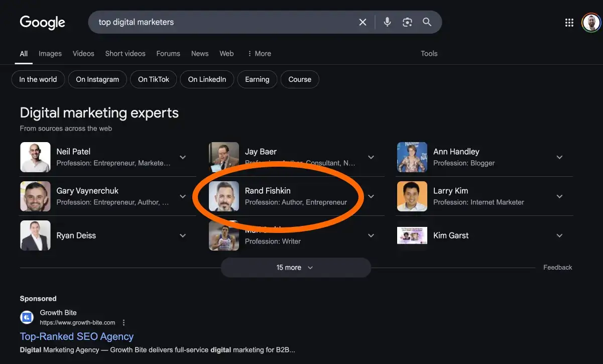Switch to Videos tab
Viewport: 603px width, 364px height.
click(83, 54)
